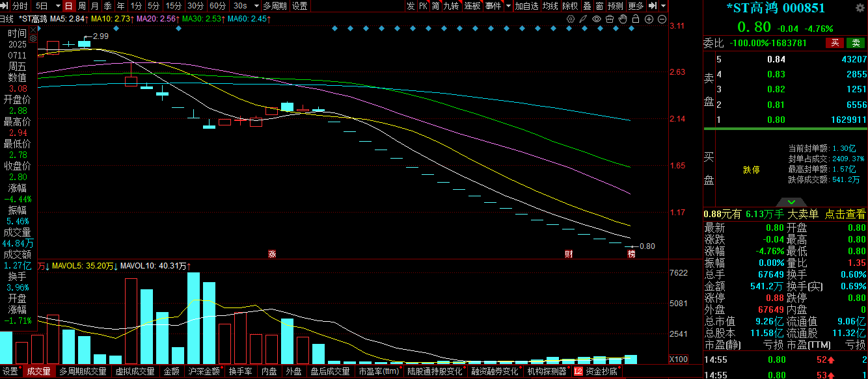Image resolution: width=868 pixels, height=379 pixels.
Task: Open the dropdown arrow at toolbar far right
Action: (x=663, y=6)
